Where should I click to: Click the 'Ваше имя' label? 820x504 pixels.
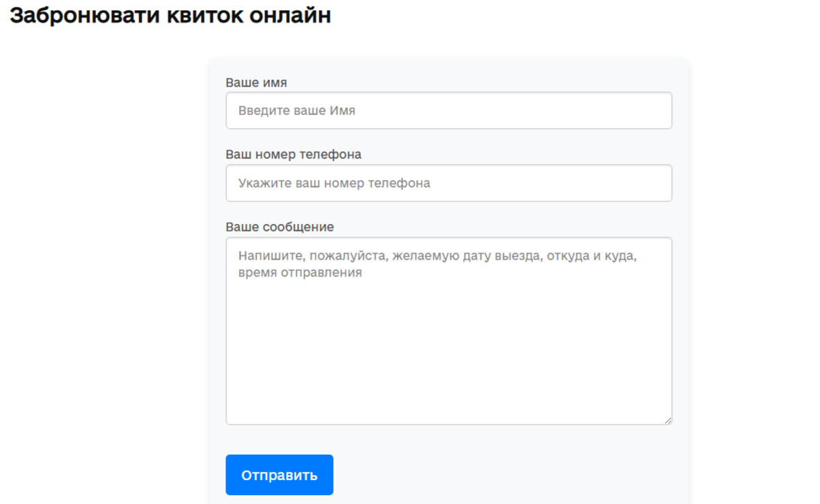[x=256, y=83]
